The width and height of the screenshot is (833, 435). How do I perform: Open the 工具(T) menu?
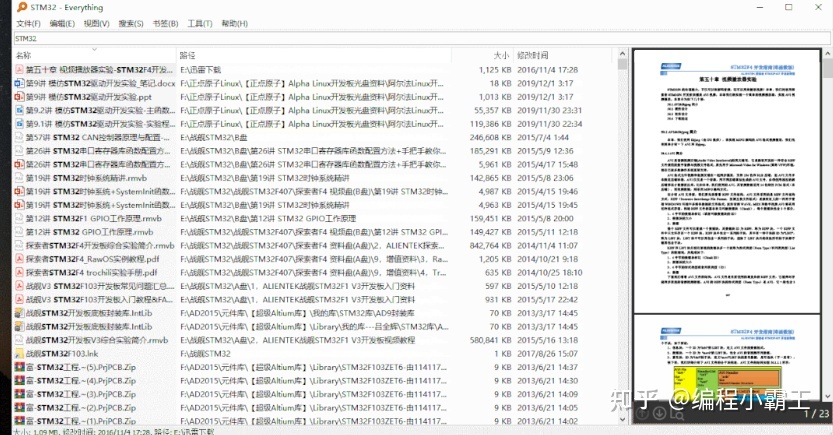(x=200, y=23)
